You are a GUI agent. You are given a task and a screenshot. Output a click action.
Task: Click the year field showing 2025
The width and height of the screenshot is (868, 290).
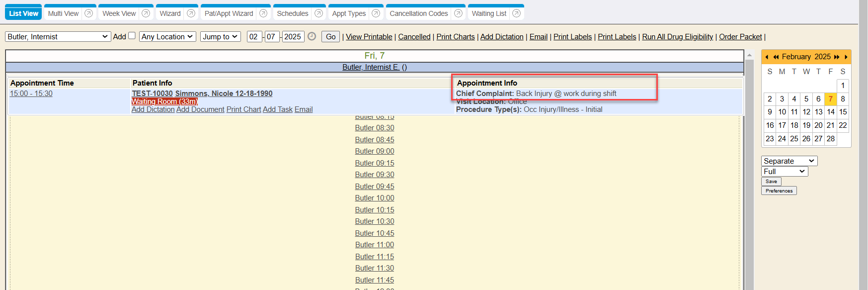(293, 37)
